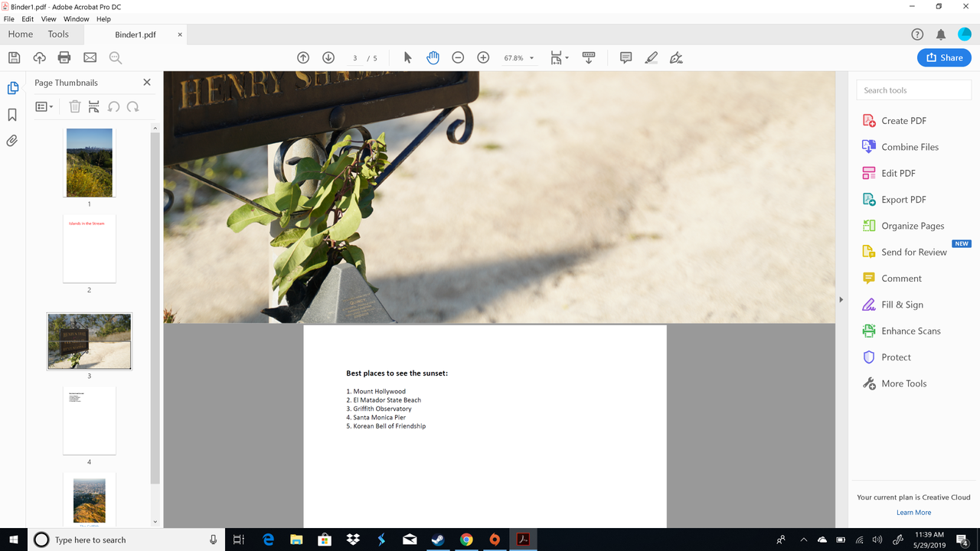Collapse the right tools pane arrow
The height and width of the screenshot is (551, 980).
coord(841,299)
